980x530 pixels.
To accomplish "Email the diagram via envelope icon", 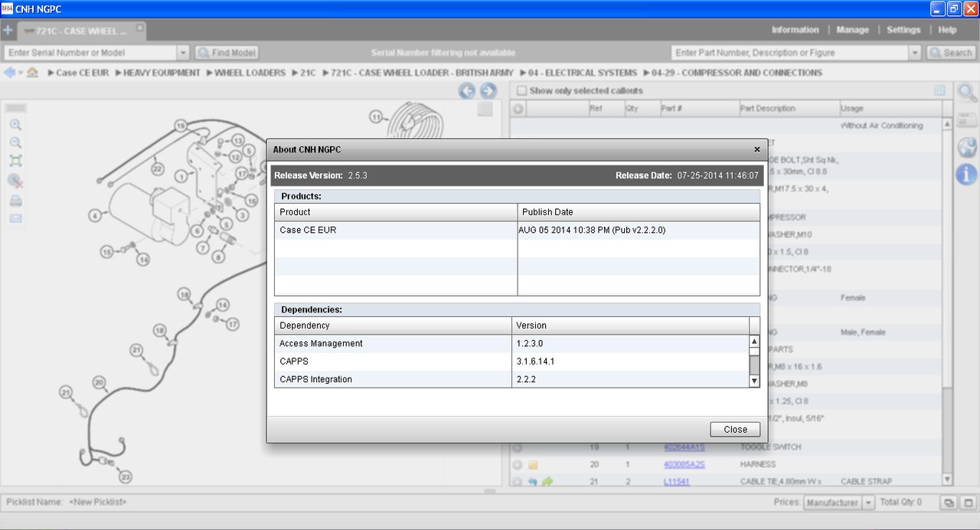I will (x=15, y=218).
